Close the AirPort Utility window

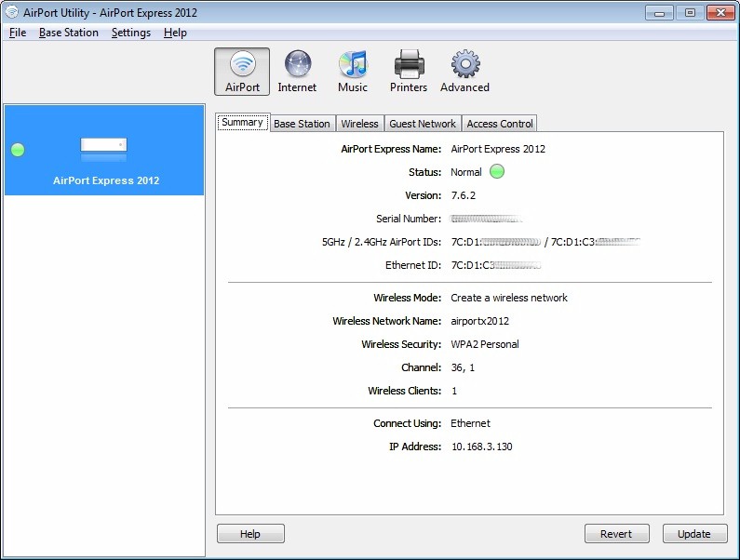point(720,13)
